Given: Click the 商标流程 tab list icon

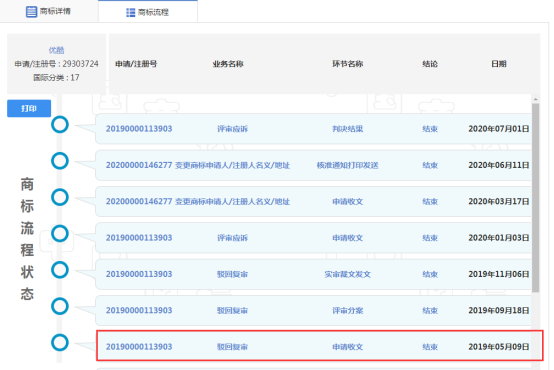Looking at the screenshot, I should click(130, 13).
